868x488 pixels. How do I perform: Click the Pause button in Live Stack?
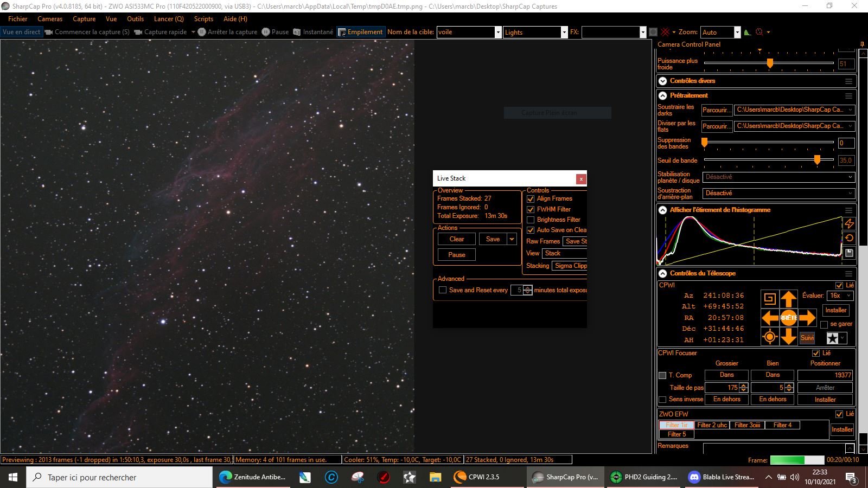coord(457,255)
